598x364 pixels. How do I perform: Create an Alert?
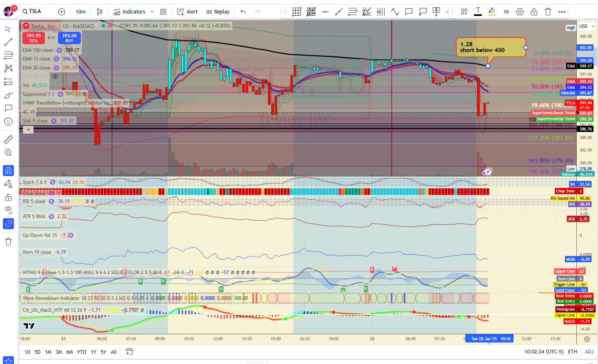point(187,12)
